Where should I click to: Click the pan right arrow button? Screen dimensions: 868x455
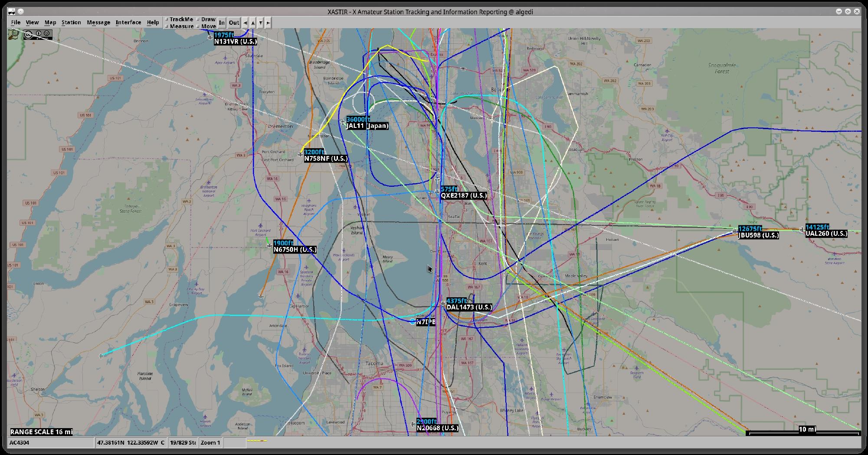pos(268,23)
